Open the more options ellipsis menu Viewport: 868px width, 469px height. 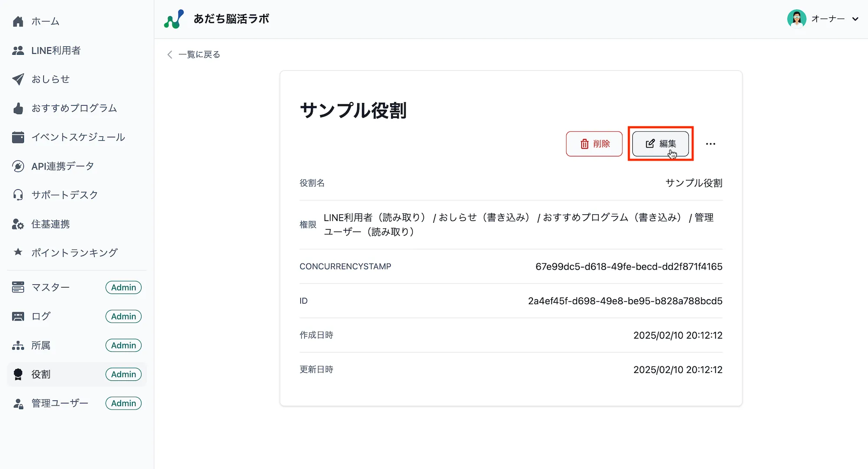711,144
